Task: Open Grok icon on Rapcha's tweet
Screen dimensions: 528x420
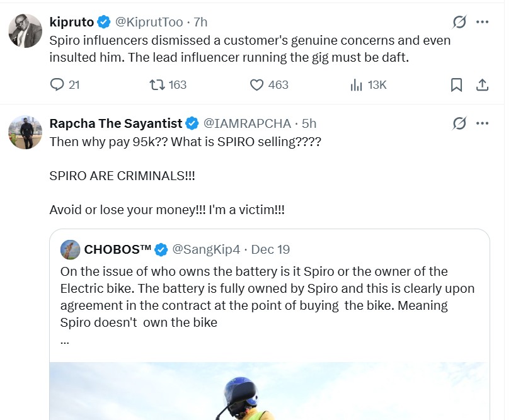Action: pos(459,123)
